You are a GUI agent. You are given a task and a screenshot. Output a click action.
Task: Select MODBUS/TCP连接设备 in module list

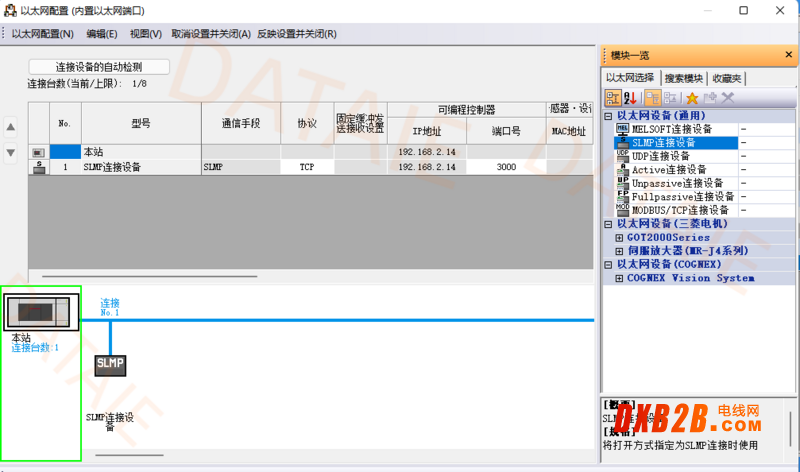680,210
